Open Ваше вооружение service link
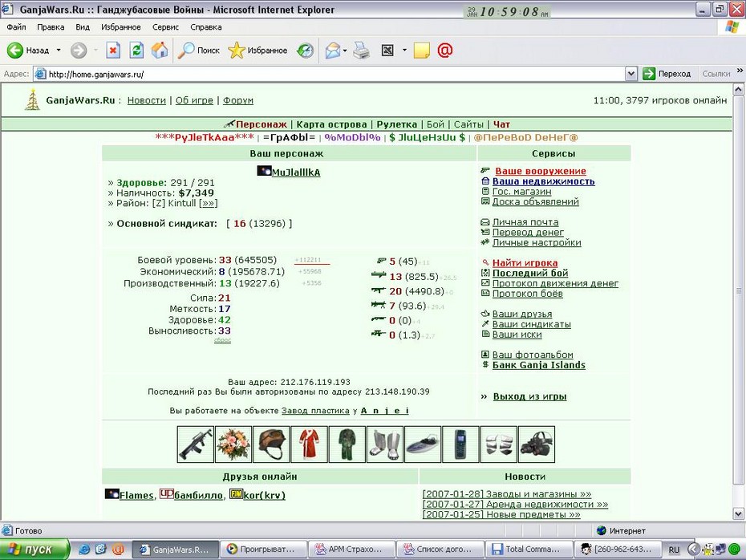The height and width of the screenshot is (560, 746). [541, 171]
